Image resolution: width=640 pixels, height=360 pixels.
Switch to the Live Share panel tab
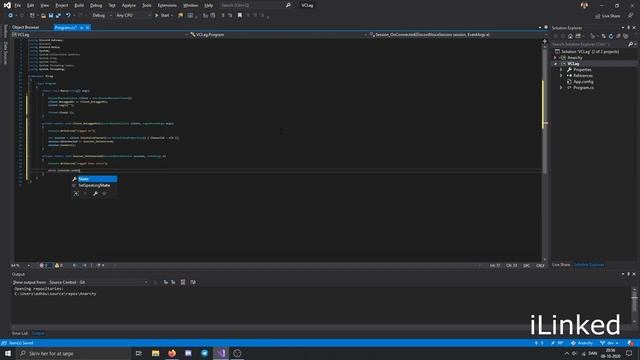coord(561,265)
